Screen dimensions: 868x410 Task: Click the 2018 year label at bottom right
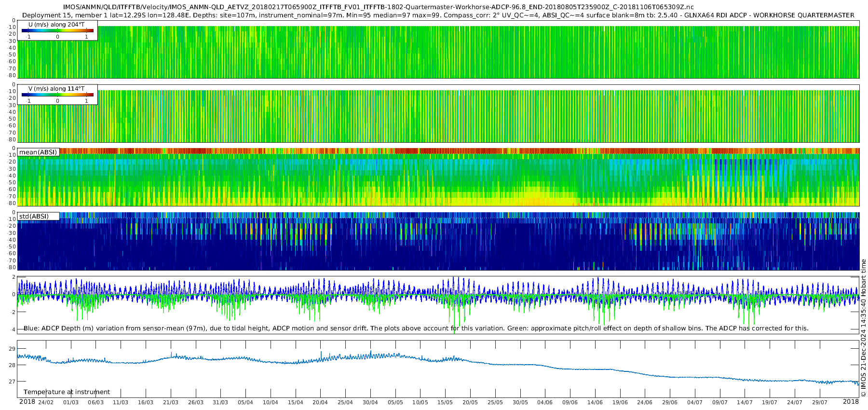(851, 402)
